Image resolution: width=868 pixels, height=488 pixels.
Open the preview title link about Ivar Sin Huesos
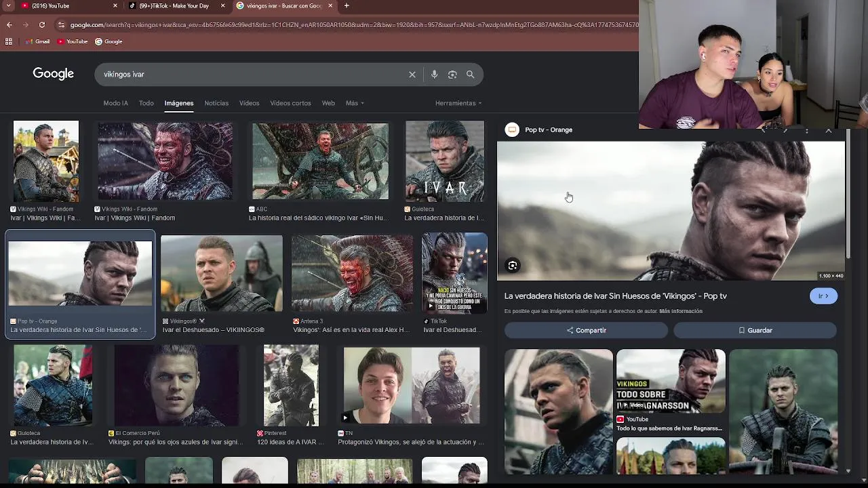click(615, 296)
